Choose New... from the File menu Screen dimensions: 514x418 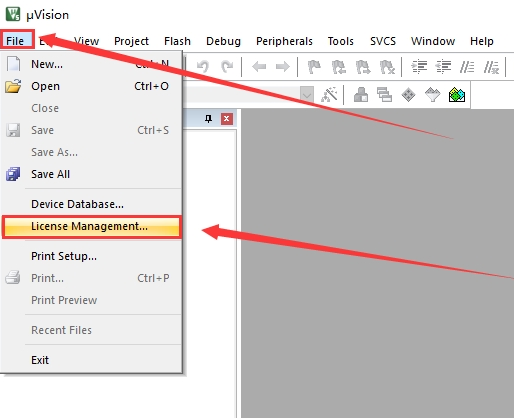(91, 64)
